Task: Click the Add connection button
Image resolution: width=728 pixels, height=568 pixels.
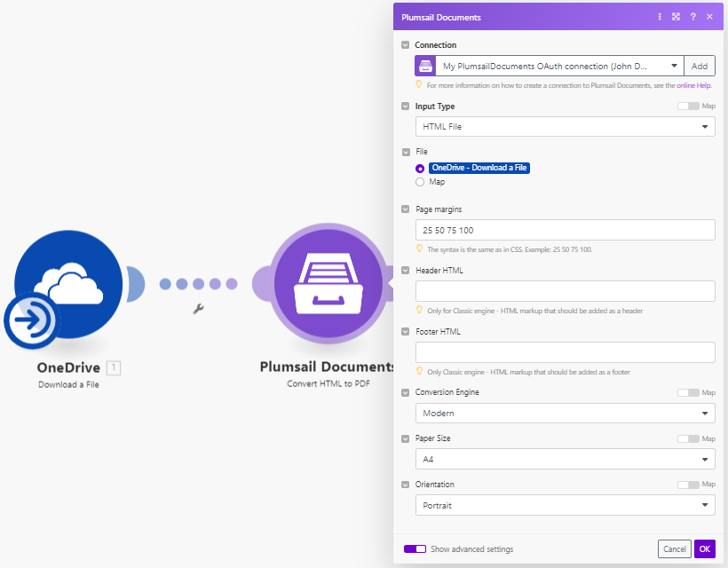Action: pyautogui.click(x=700, y=66)
